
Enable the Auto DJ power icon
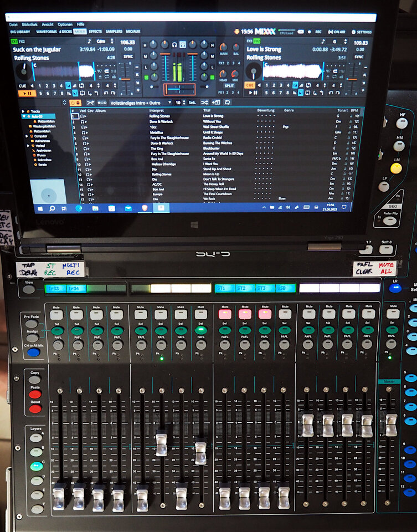pos(75,103)
